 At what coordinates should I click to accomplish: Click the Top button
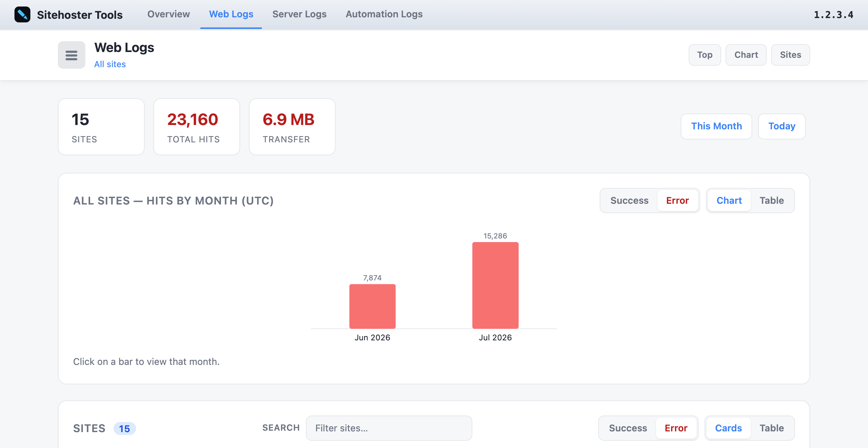tap(705, 55)
